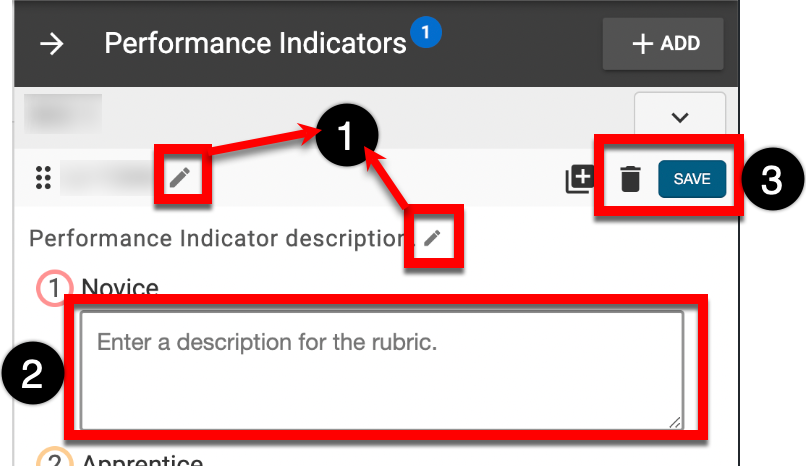806x466 pixels.
Task: Select the Novice level 1 circle
Action: click(x=51, y=289)
